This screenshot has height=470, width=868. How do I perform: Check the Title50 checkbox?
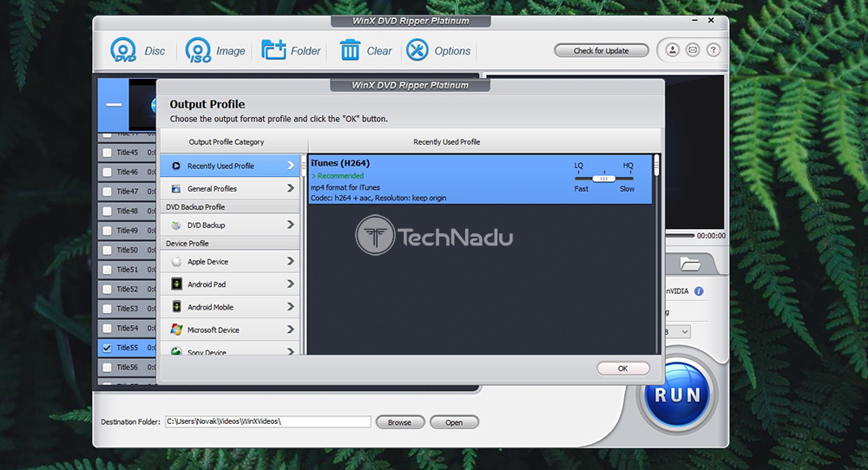(107, 250)
